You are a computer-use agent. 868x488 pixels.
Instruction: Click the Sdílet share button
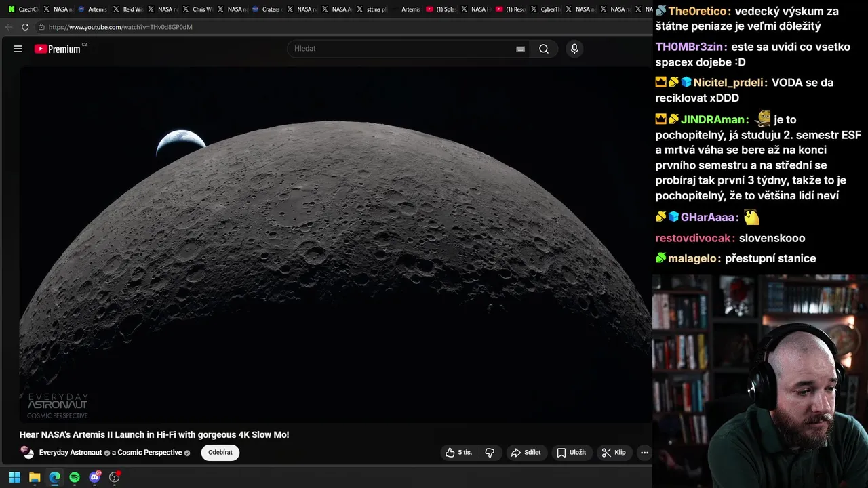(x=526, y=453)
